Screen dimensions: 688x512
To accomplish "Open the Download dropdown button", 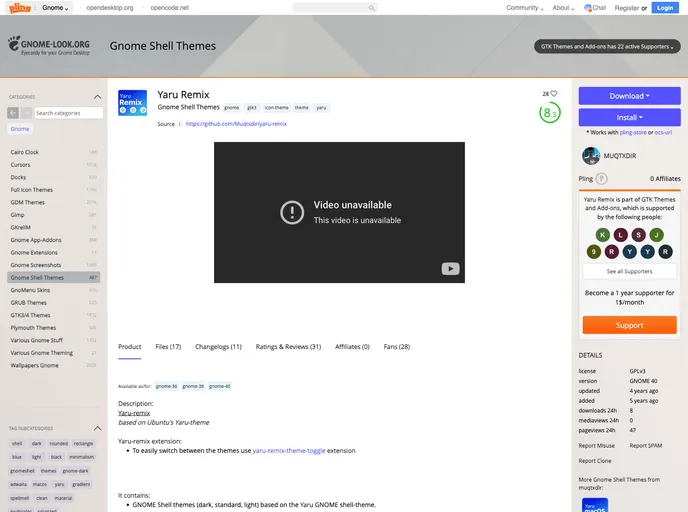I will [629, 96].
